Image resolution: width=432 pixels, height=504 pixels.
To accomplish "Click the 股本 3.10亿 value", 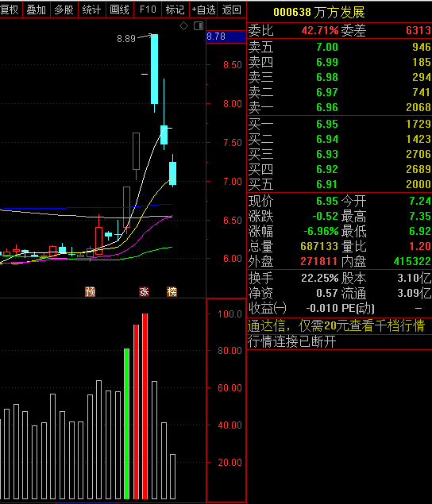I will tap(415, 278).
